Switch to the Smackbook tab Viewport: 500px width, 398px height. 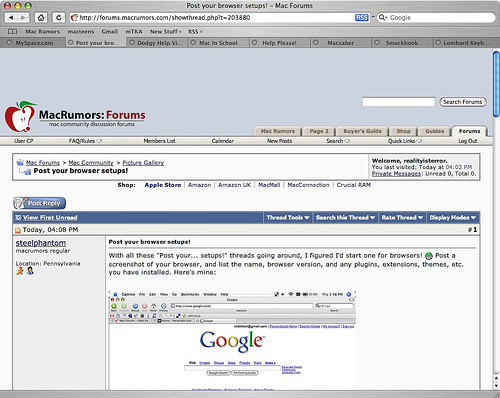pos(402,43)
